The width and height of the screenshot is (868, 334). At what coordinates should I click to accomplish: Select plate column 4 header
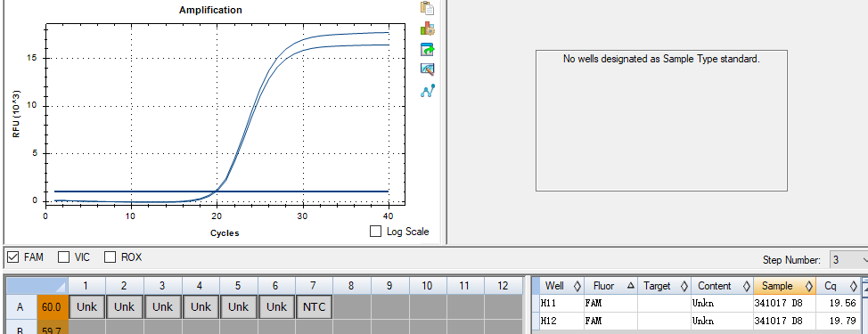[201, 286]
